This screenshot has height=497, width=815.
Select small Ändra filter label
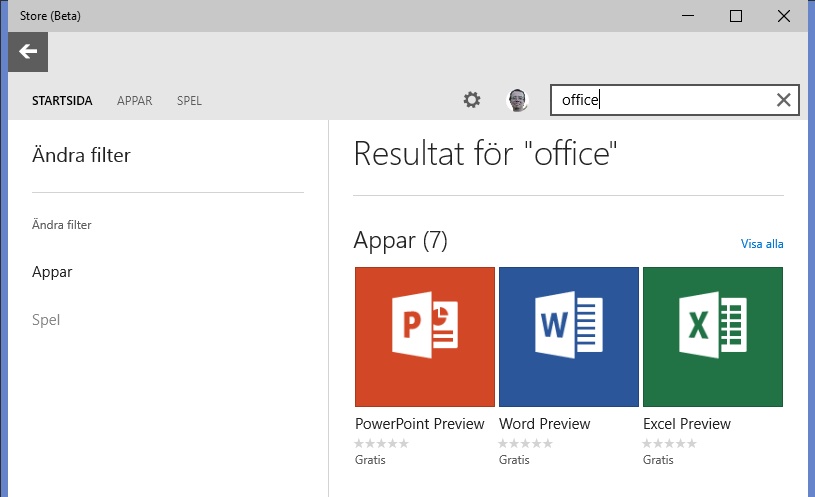click(61, 225)
